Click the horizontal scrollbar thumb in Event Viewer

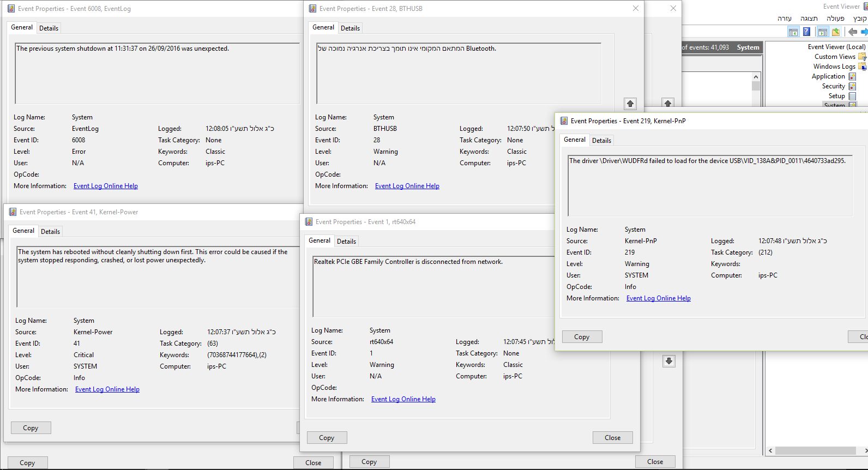816,451
